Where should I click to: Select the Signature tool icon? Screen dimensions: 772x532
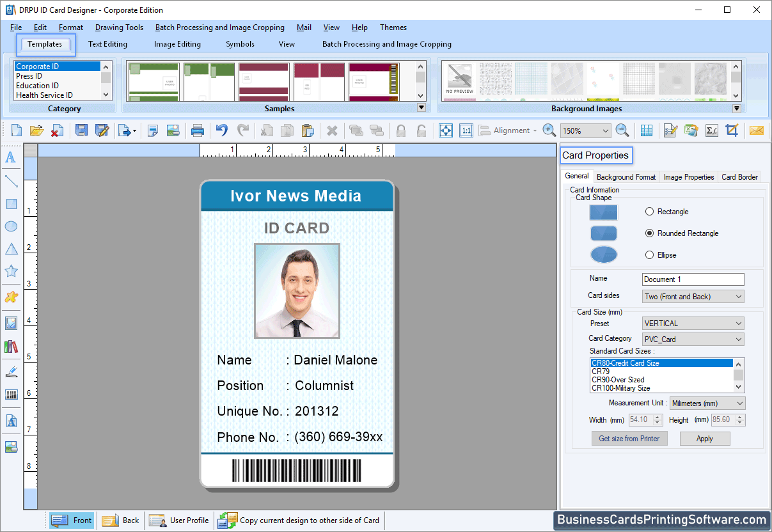[x=11, y=371]
